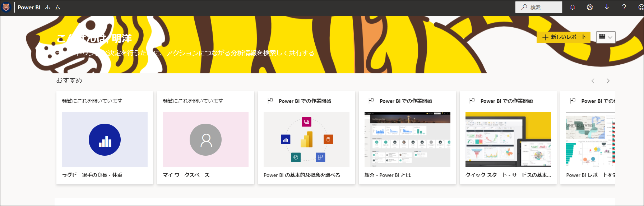Screen dimensions: 644x206
Task: Click the quick start laptop thumbnail
Action: tap(508, 139)
